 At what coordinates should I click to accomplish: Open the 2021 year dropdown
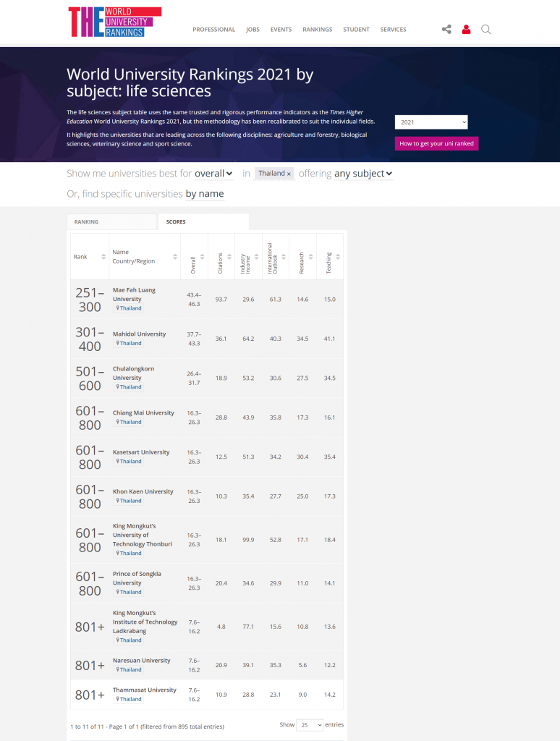click(x=431, y=122)
